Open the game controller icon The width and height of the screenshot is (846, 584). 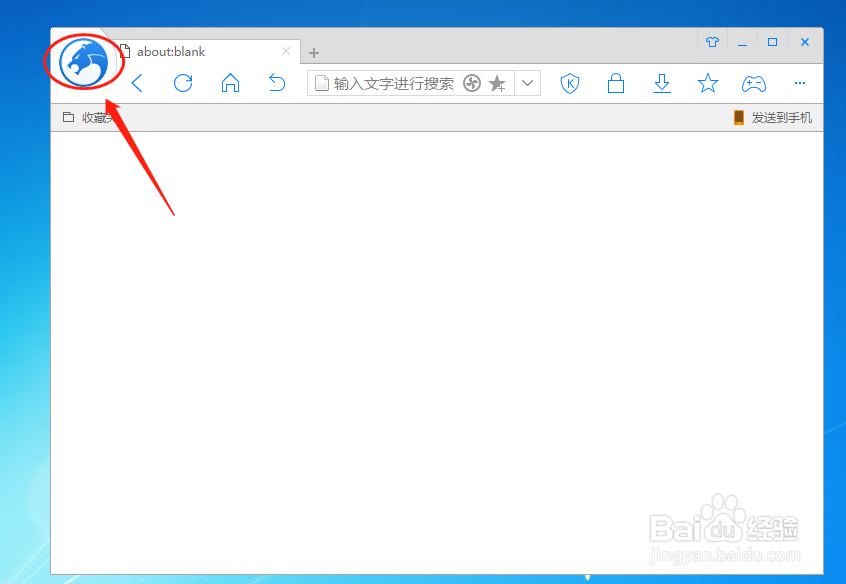point(754,84)
